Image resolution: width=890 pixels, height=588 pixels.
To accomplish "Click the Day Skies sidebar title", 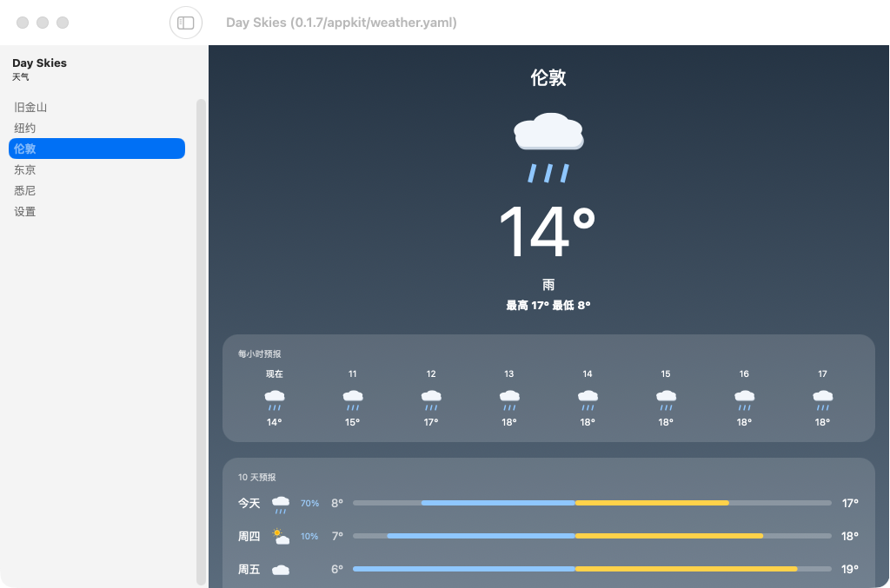I will click(x=40, y=63).
